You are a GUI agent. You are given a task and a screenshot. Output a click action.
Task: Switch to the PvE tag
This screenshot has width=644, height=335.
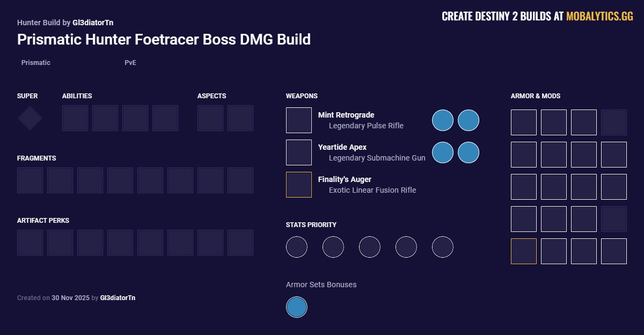pyautogui.click(x=130, y=63)
